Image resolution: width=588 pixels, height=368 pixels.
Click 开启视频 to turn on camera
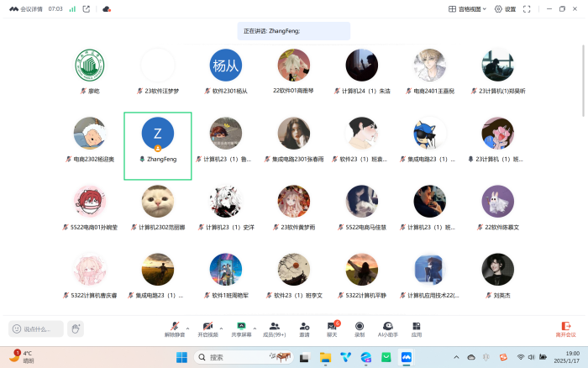point(207,329)
